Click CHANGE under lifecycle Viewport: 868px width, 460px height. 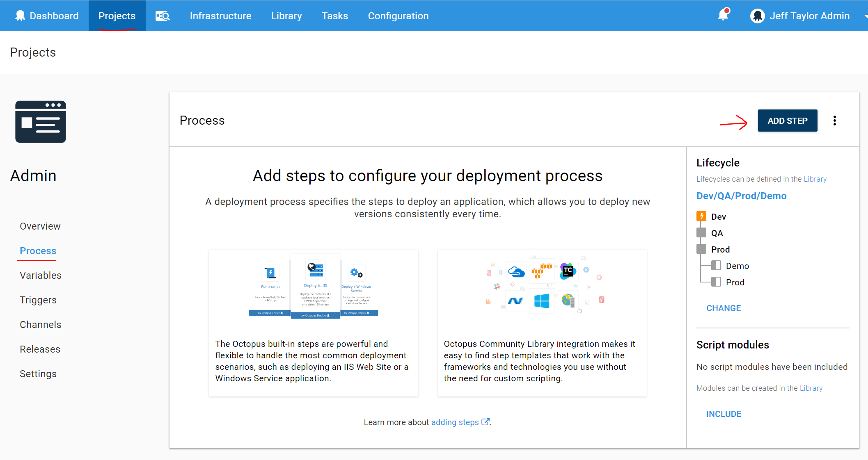point(724,308)
